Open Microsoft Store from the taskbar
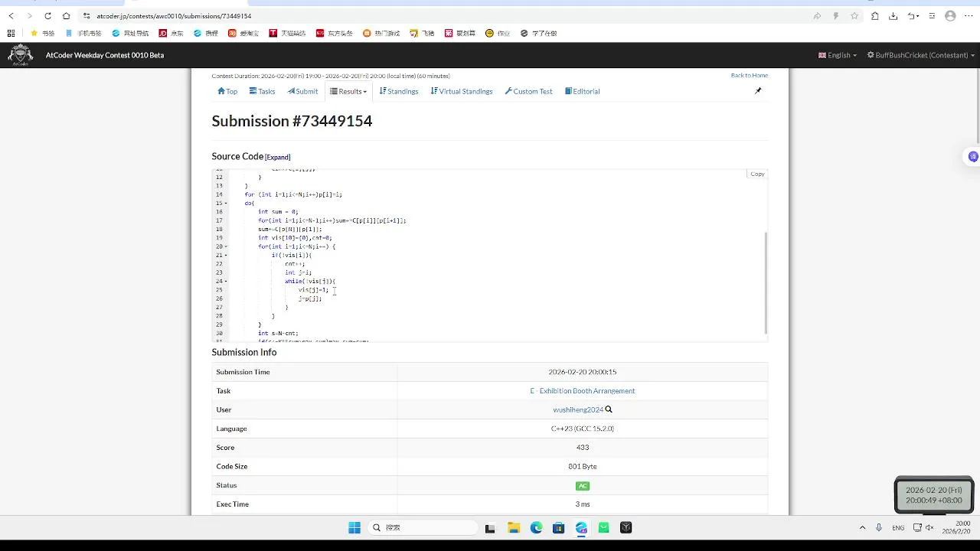The image size is (980, 551). 559,527
